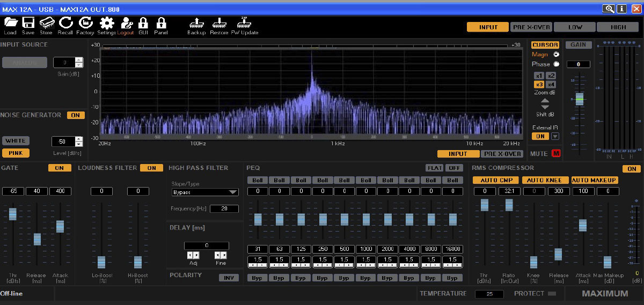Viewport: 644px width, 305px height.
Task: Click the Logout user icon
Action: click(x=126, y=23)
